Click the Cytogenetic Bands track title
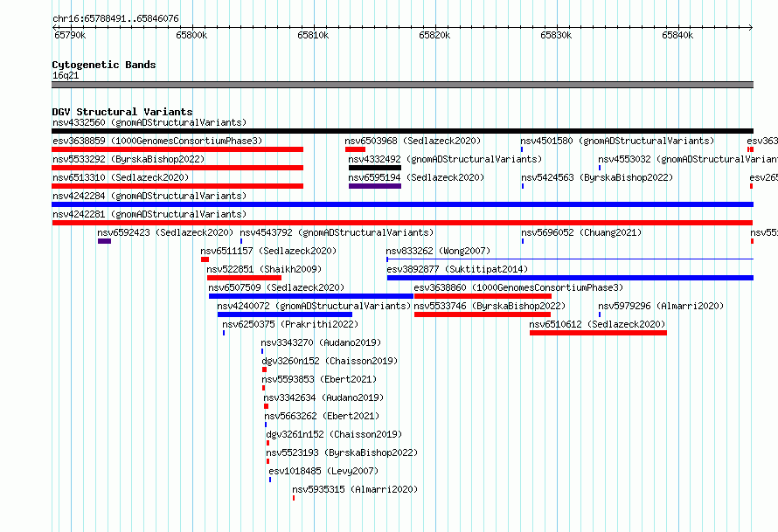 click(104, 65)
